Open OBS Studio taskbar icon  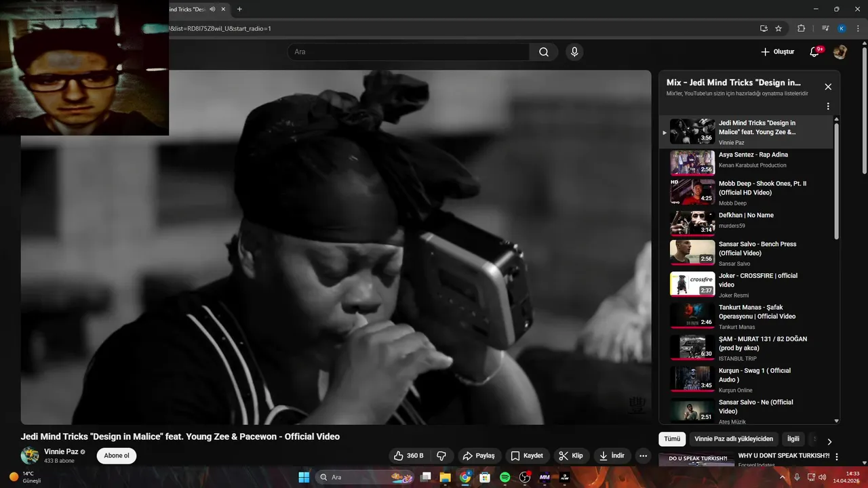click(x=525, y=477)
